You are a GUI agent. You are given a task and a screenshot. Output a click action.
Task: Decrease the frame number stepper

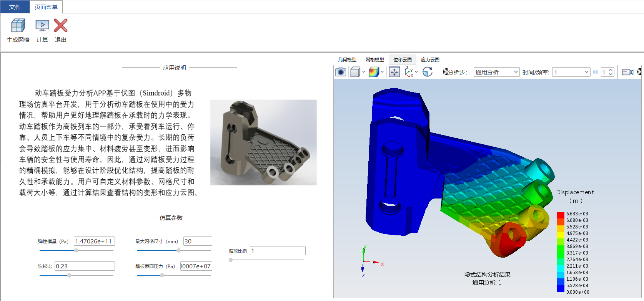[x=611, y=74]
